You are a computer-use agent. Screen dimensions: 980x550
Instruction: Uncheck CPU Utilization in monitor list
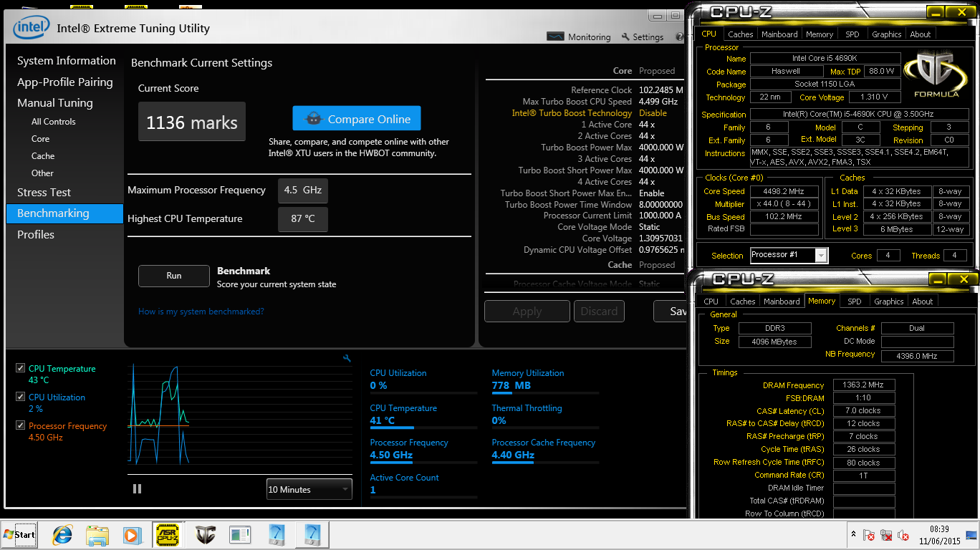click(20, 397)
